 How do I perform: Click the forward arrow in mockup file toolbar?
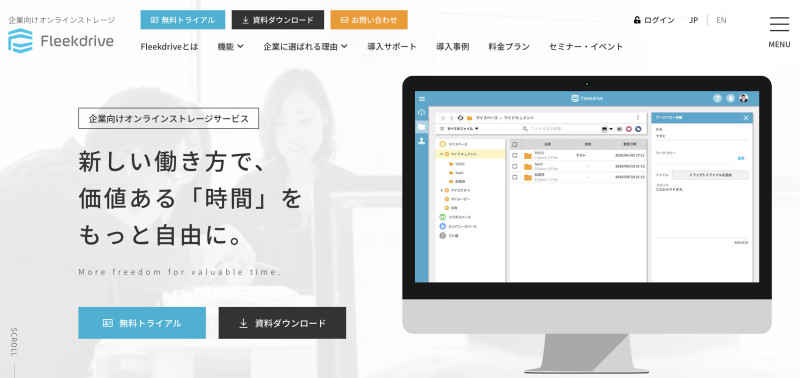[452, 118]
